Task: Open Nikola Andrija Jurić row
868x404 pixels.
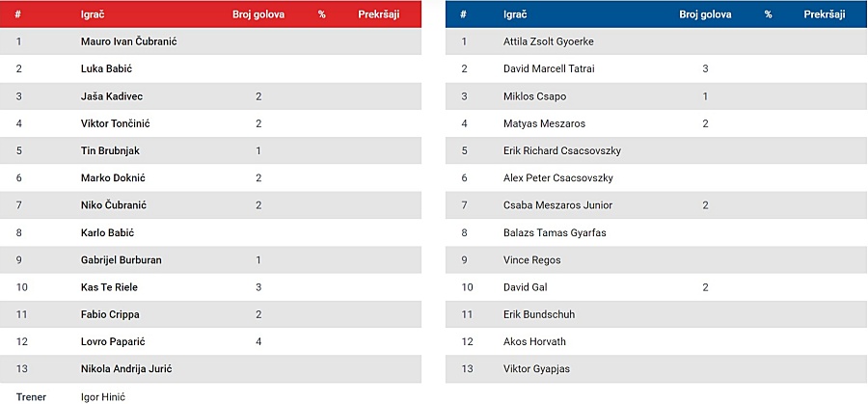Action: tap(210, 369)
